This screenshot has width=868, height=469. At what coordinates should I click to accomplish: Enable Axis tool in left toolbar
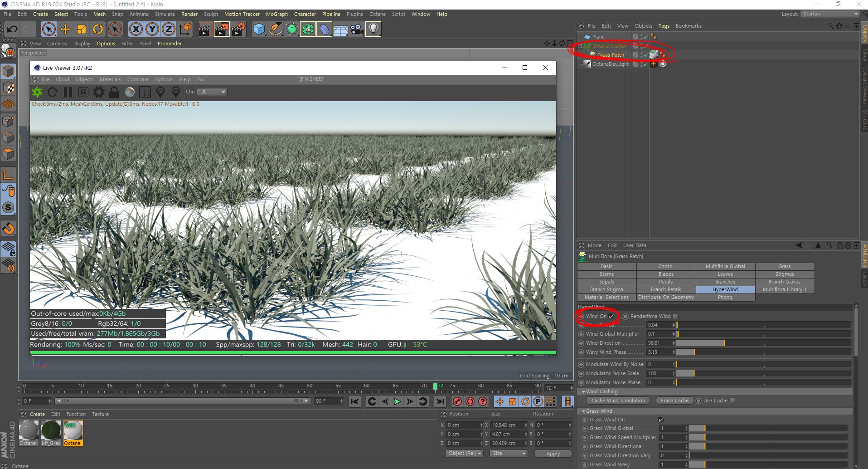(8, 175)
